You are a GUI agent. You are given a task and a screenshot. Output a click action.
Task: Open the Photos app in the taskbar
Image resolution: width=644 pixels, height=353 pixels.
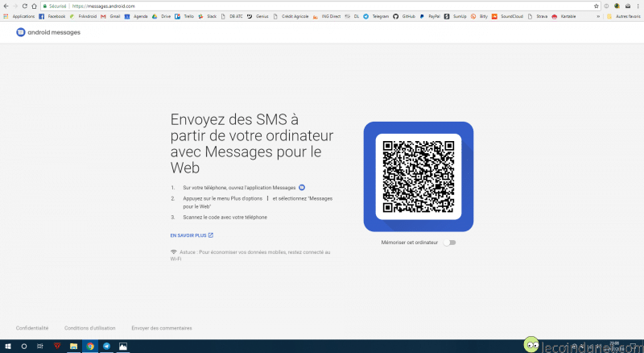(123, 347)
